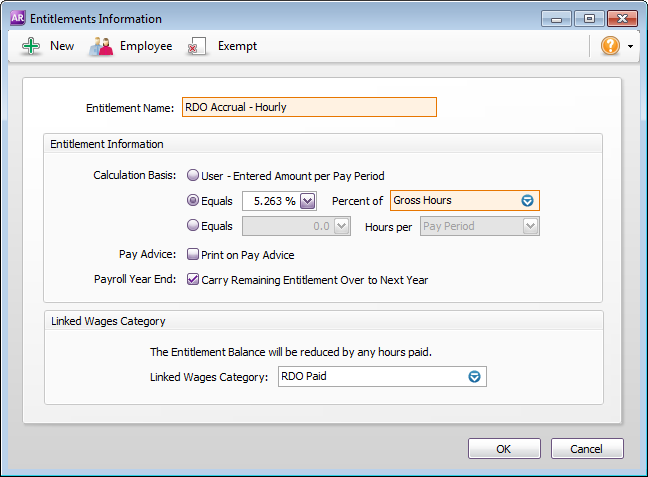Screen dimensions: 648x477
Task: Click the New toolbar label
Action: 62,46
